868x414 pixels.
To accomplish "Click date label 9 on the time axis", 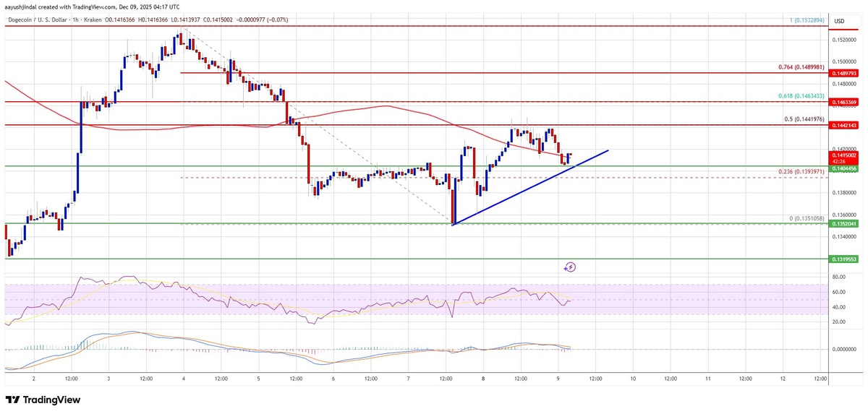I will click(557, 378).
